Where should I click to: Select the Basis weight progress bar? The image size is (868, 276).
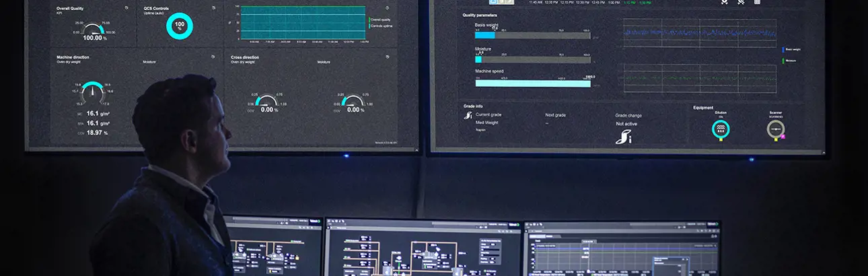point(532,34)
